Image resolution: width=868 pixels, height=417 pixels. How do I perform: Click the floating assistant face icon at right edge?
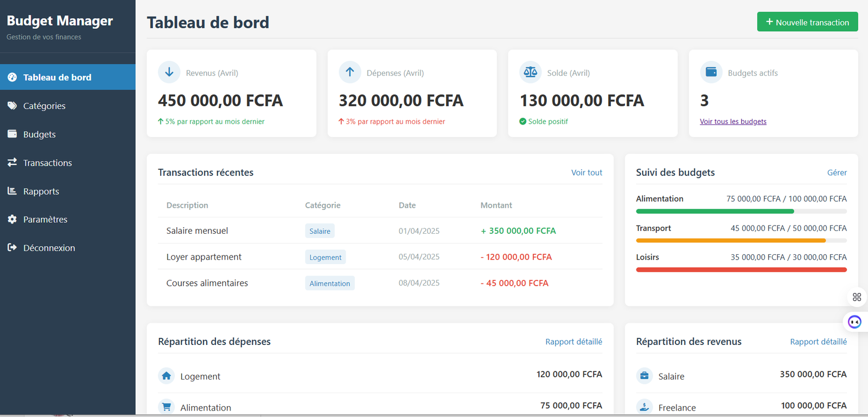click(x=854, y=322)
